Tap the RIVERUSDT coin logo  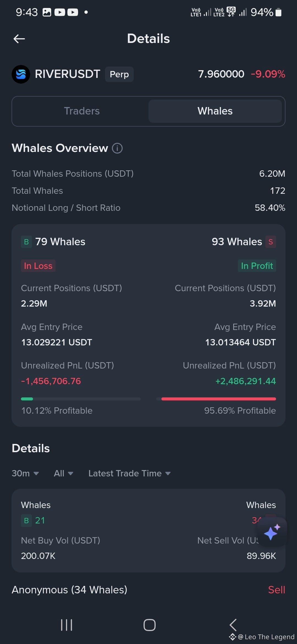21,74
